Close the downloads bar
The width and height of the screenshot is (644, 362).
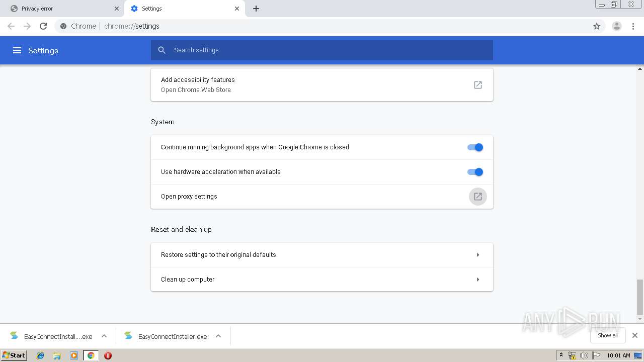pyautogui.click(x=635, y=335)
